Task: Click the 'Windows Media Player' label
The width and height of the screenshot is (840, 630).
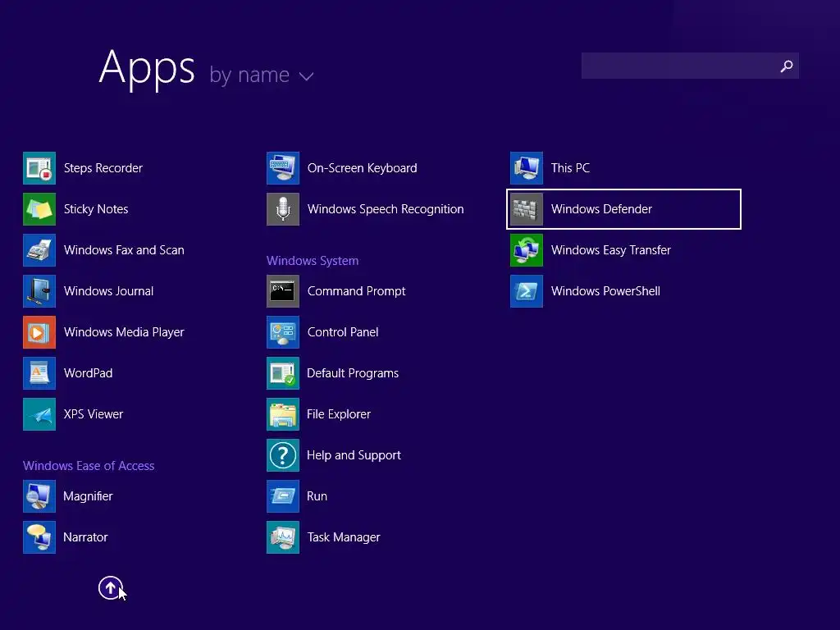Action: coord(124,332)
